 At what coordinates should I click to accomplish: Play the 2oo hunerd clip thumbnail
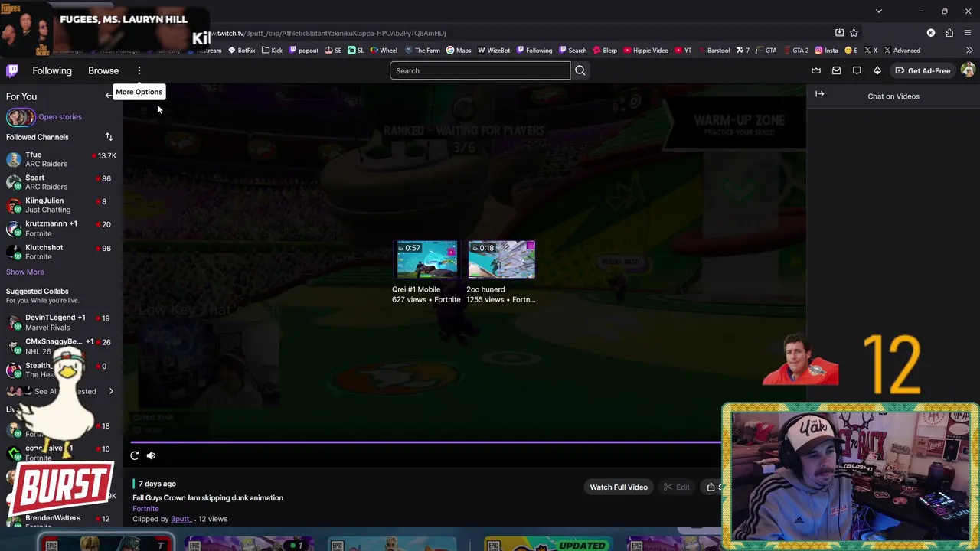coord(501,260)
